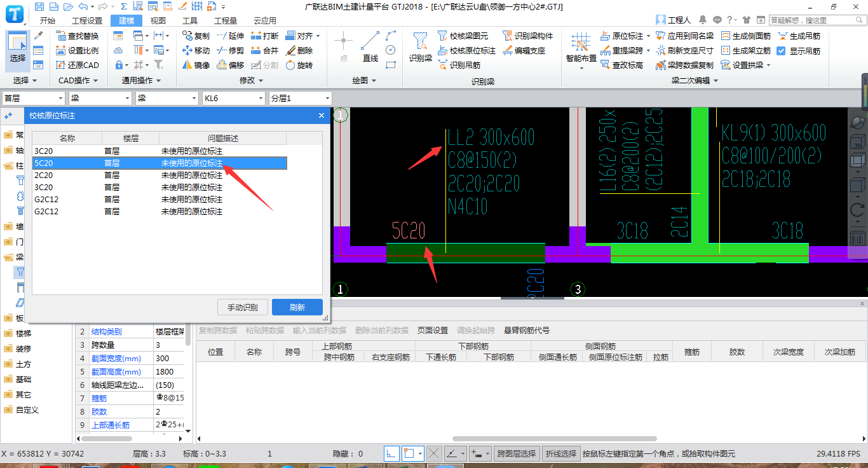Click the 移动 move tool
This screenshot has width=868, height=468.
196,50
